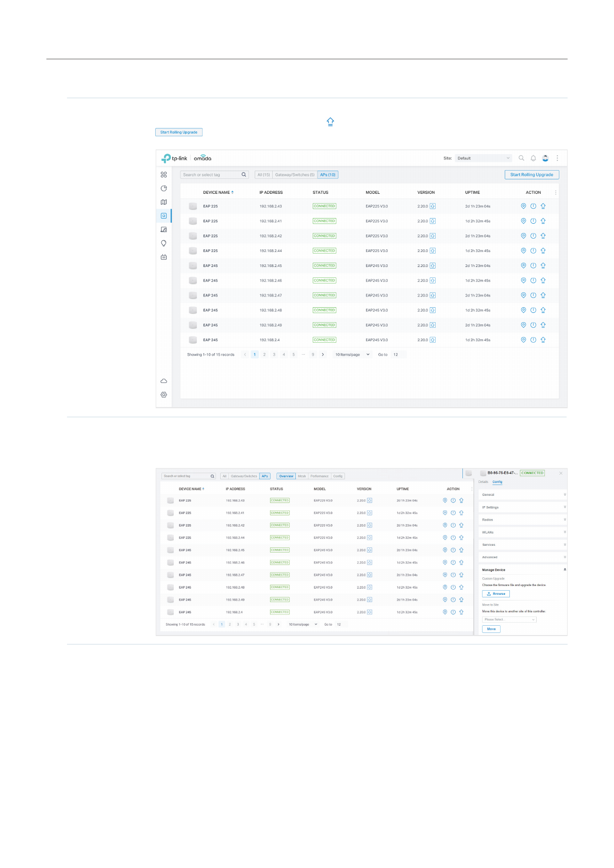The width and height of the screenshot is (614, 868).
Task: Click the cloud access icon in sidebar
Action: tap(163, 381)
